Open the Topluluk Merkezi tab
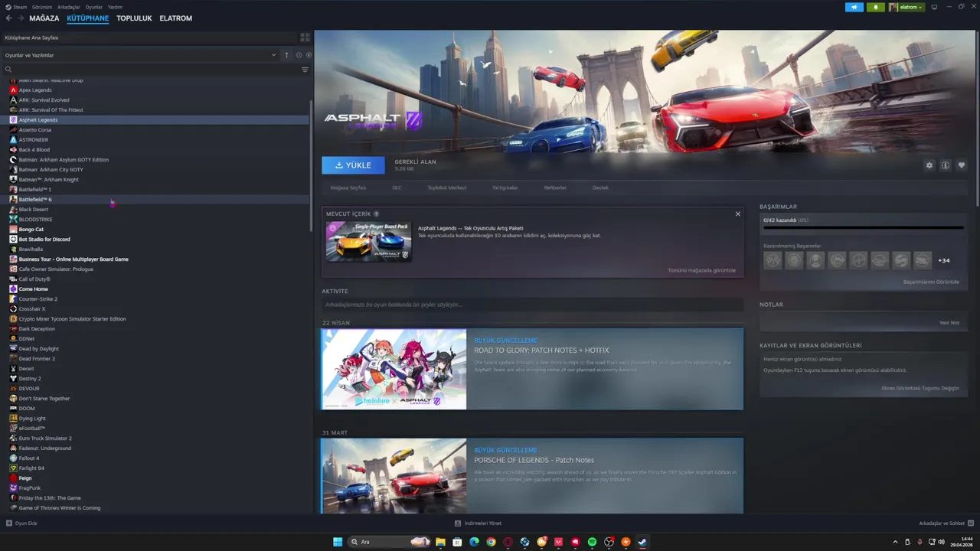 click(446, 187)
